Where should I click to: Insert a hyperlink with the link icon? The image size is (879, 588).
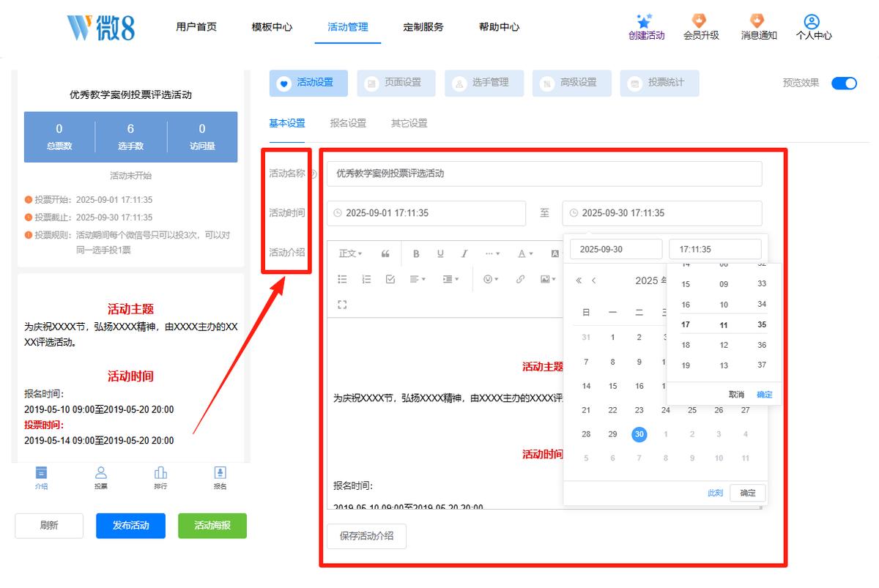pos(520,279)
